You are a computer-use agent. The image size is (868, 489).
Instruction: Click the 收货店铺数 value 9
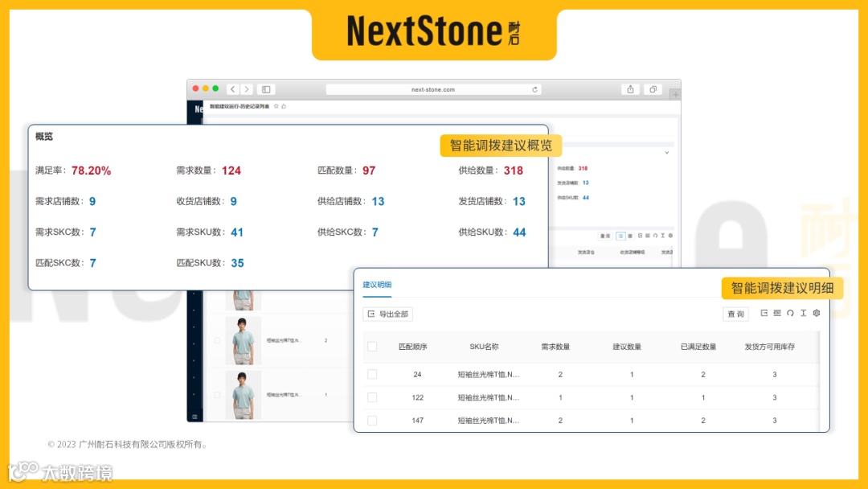click(x=234, y=202)
